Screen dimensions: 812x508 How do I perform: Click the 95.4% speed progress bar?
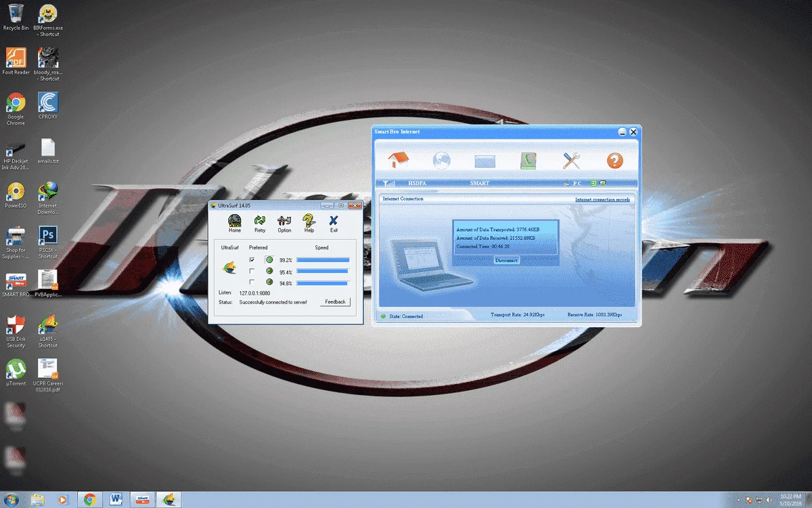pyautogui.click(x=323, y=272)
